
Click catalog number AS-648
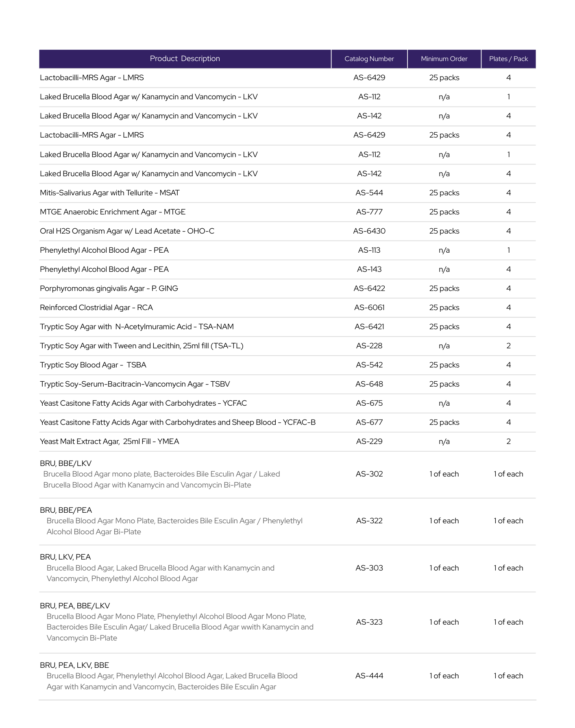(369, 384)
